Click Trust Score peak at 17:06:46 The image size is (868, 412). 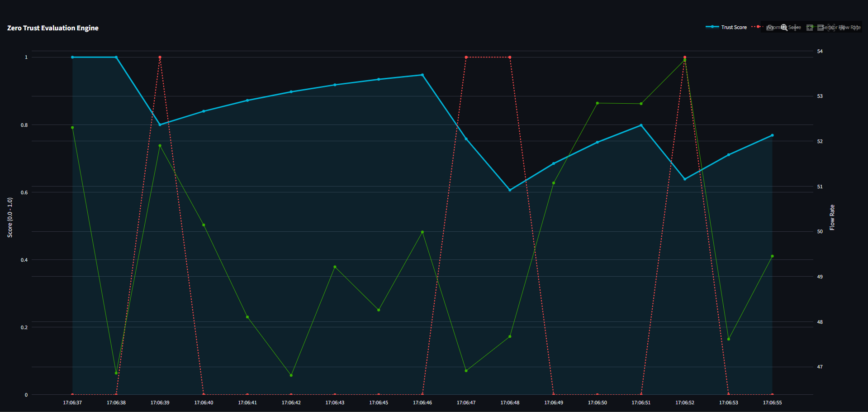422,75
